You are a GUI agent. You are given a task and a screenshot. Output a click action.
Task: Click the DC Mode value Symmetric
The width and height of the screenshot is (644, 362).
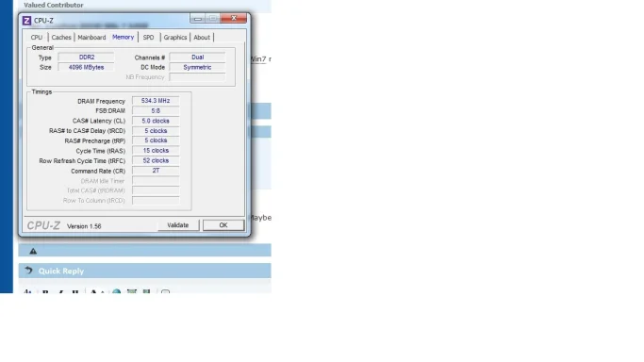(198, 67)
